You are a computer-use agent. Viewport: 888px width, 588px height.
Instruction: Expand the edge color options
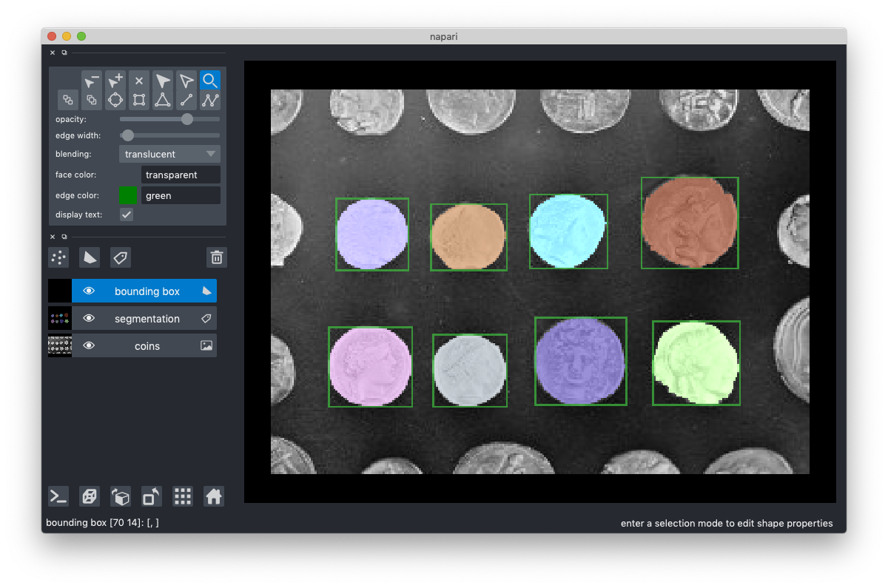(x=181, y=195)
